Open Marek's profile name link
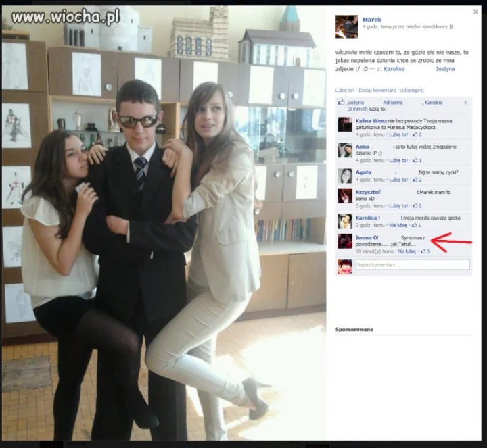The height and width of the screenshot is (448, 487). coord(372,20)
